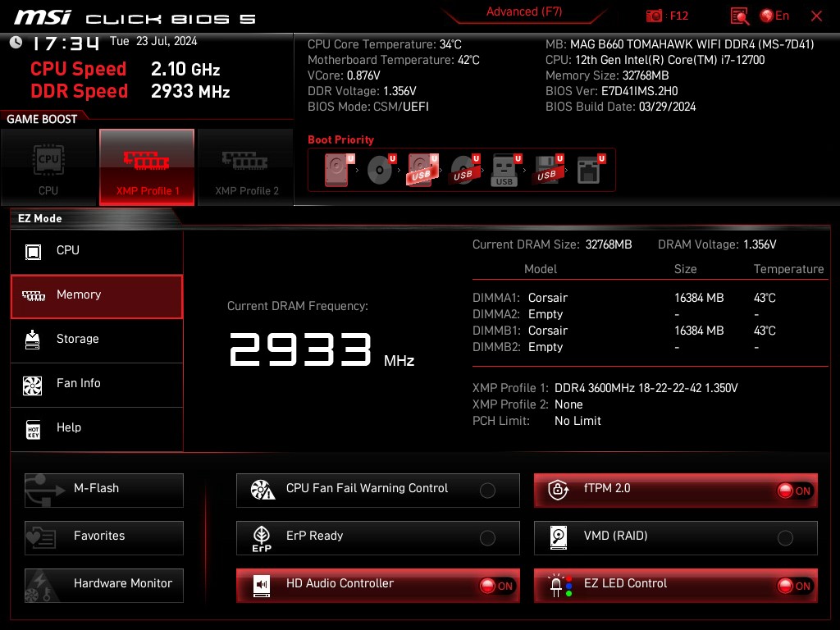Click the PCH Limit No Limit entry
The image size is (840, 630).
point(536,421)
